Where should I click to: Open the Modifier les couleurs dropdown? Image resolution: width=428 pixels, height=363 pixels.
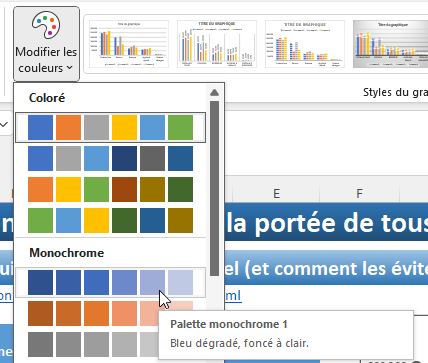tap(46, 44)
